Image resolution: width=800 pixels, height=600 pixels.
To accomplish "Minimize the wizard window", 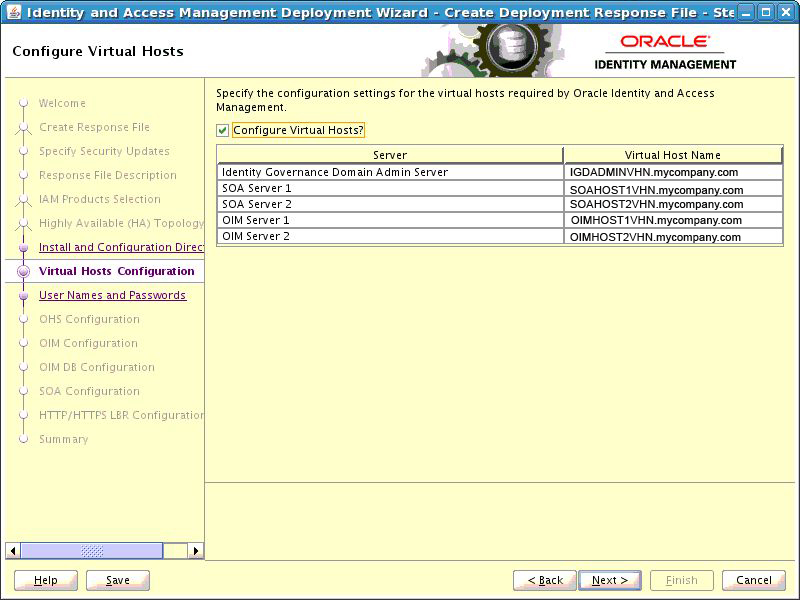I will (746, 13).
